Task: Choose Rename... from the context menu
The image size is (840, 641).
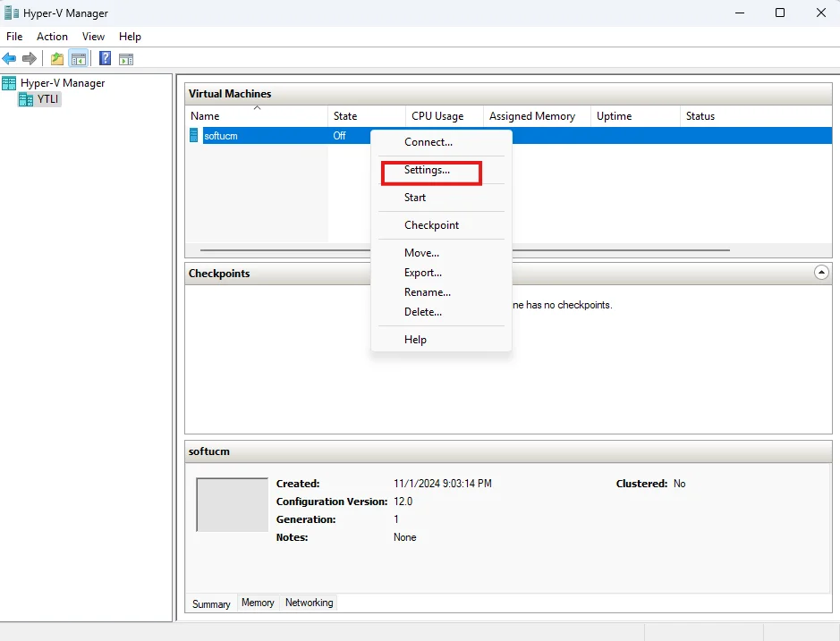Action: (441, 292)
